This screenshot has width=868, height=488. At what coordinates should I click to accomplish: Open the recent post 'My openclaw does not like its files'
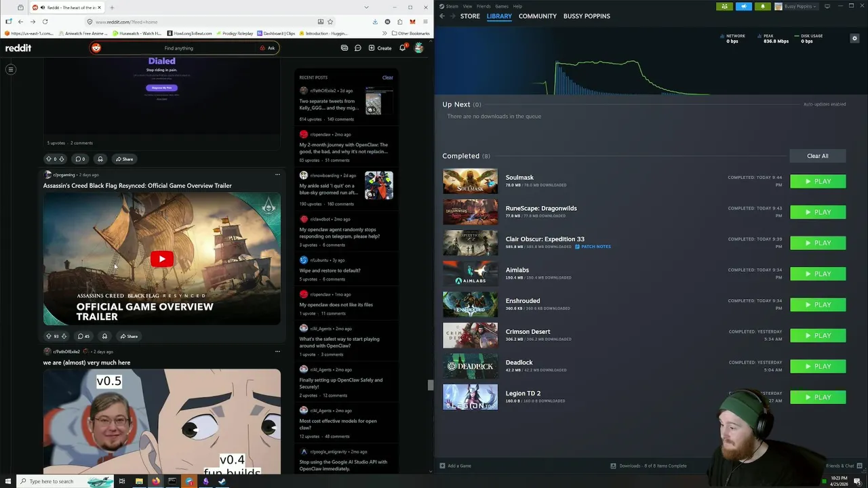[336, 304]
